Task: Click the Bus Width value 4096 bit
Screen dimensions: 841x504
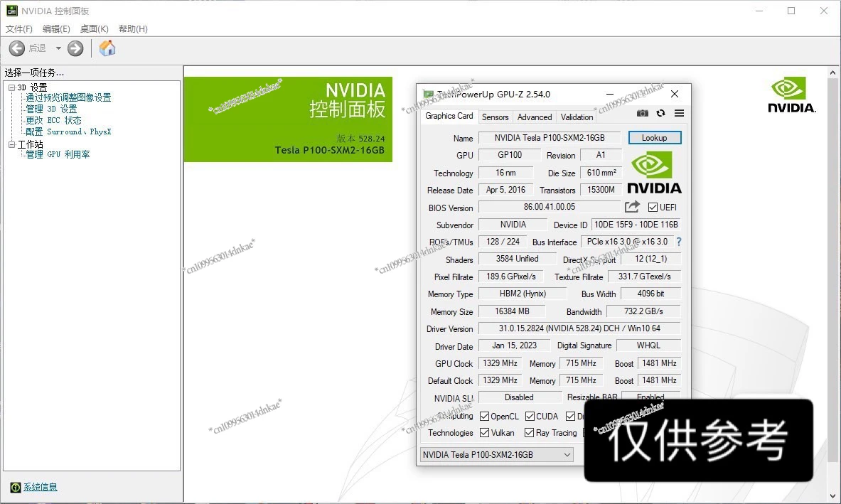Action: [x=650, y=294]
